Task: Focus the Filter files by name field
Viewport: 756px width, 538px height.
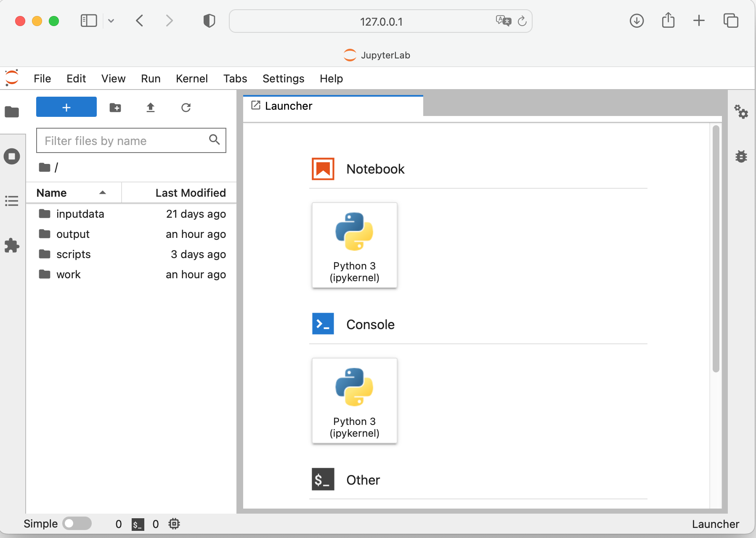Action: [131, 140]
